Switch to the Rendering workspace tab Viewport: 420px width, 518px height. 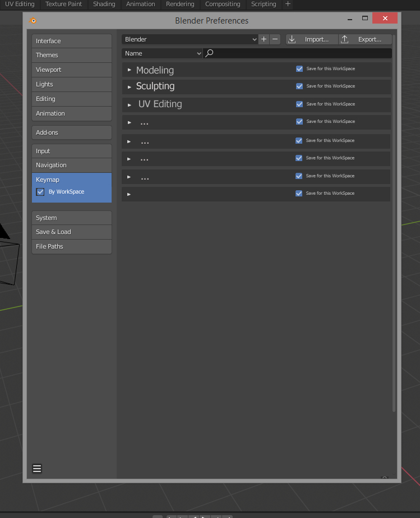pos(180,4)
